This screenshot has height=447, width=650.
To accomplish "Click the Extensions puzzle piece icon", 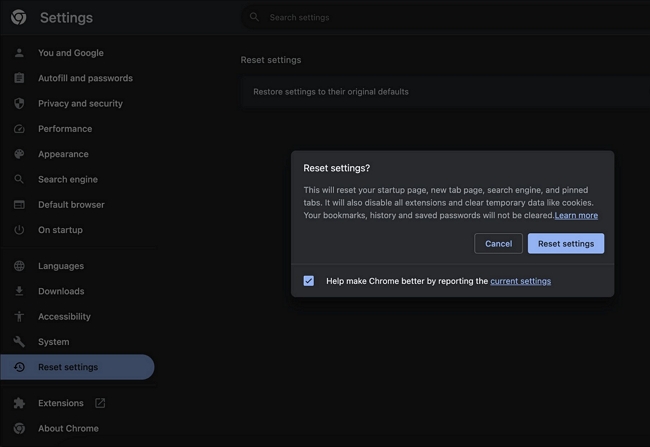I will click(19, 403).
